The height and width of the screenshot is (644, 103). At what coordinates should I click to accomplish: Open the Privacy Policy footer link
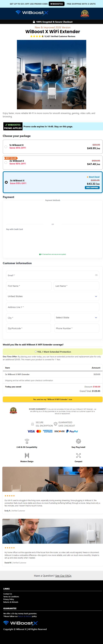click(8, 599)
